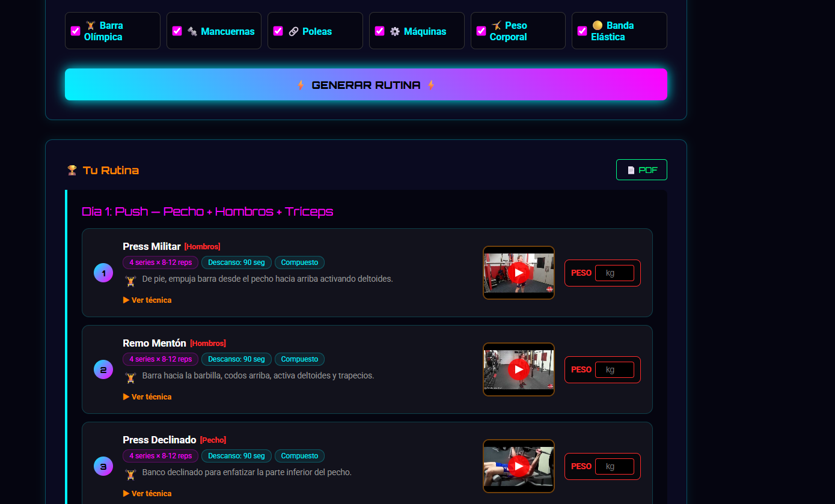
Task: Toggle the Poleas equipment checkbox
Action: coord(278,31)
